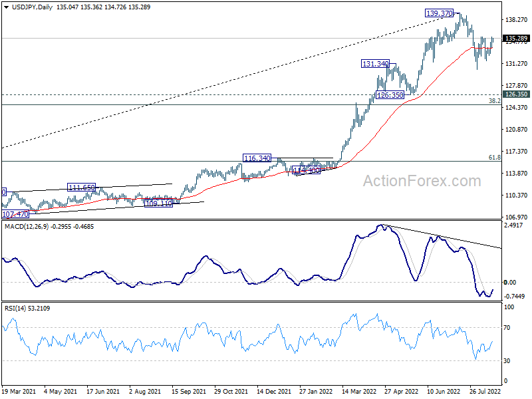The image size is (532, 399).
Task: Click the boxed 126.350 label on the chart
Action: (x=390, y=96)
